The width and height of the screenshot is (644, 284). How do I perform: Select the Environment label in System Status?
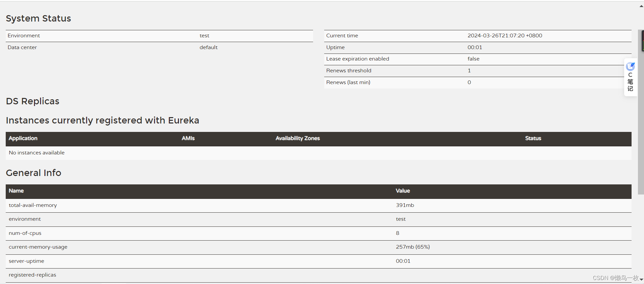coord(24,36)
